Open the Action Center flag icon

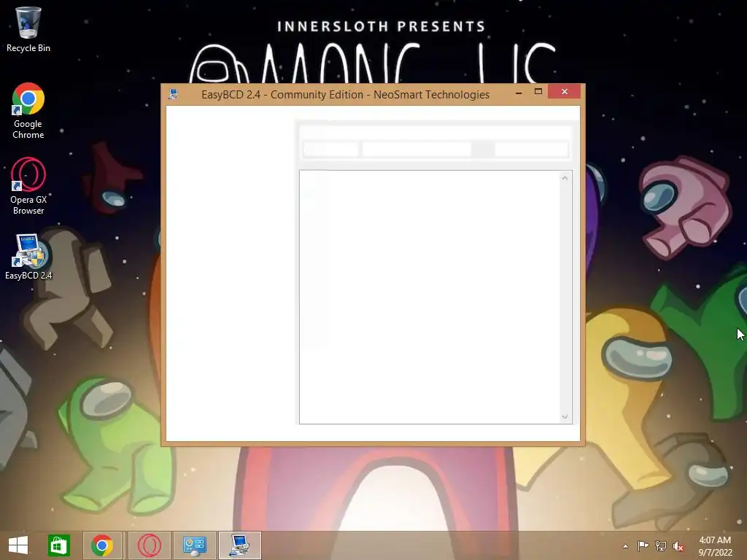[643, 545]
